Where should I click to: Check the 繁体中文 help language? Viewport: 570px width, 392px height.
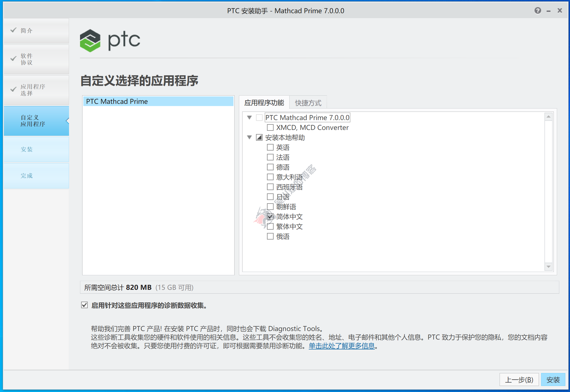[x=270, y=226]
